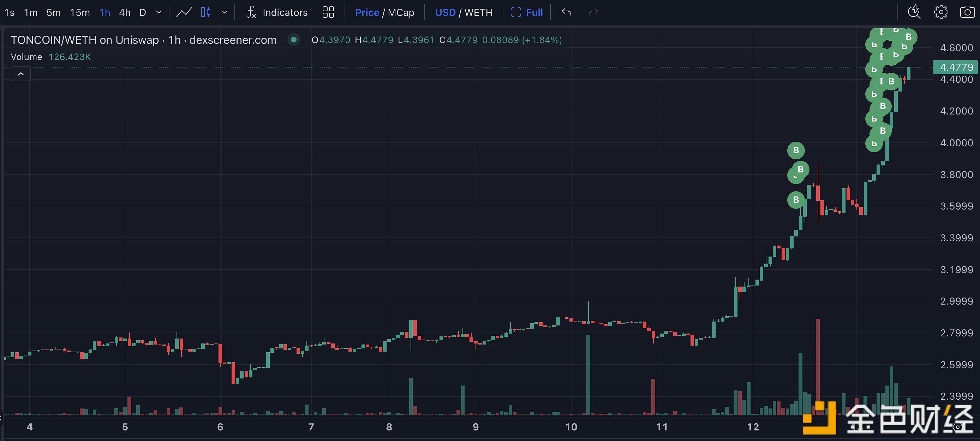
Task: Toggle chart to MCap view
Action: (x=401, y=13)
